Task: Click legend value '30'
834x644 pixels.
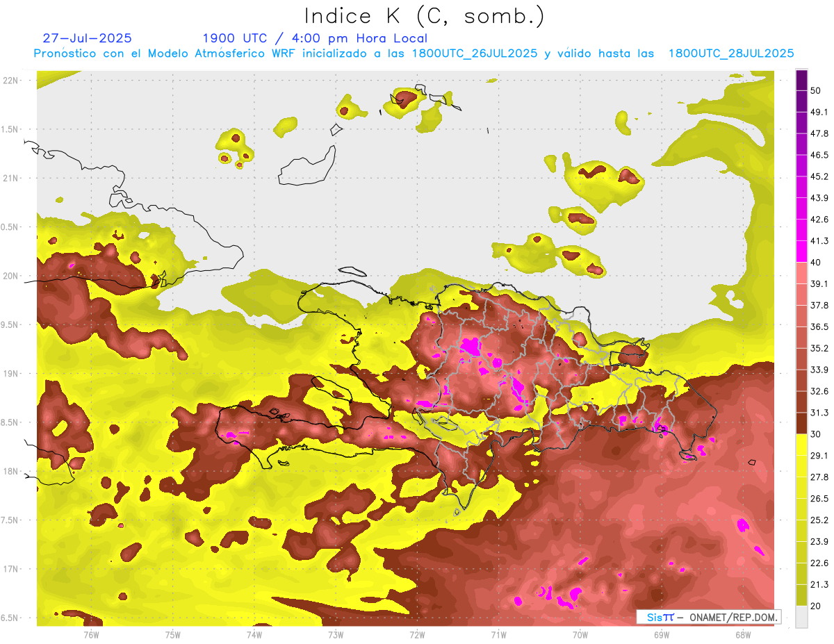Action: point(816,434)
